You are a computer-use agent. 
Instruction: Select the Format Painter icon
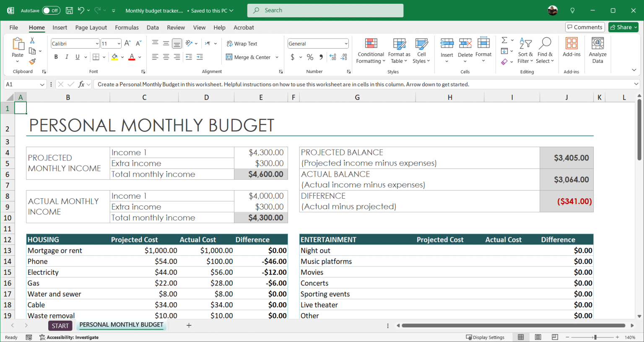pos(32,62)
